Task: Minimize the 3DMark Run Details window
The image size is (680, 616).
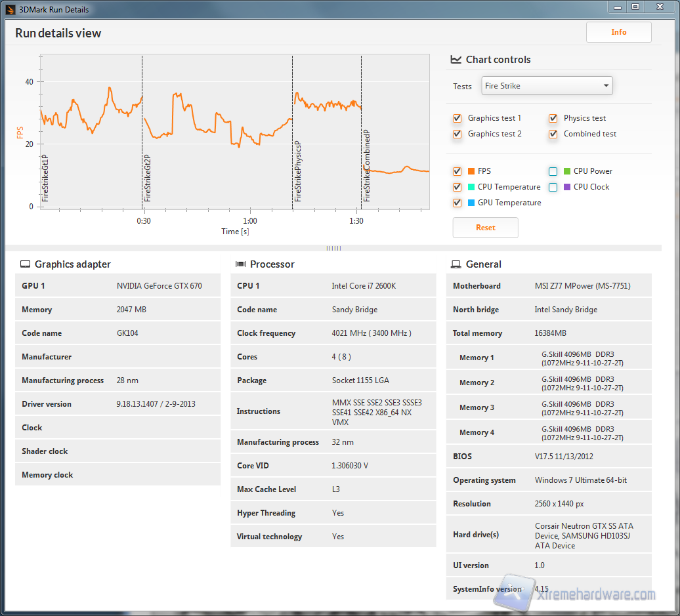Action: coord(617,7)
